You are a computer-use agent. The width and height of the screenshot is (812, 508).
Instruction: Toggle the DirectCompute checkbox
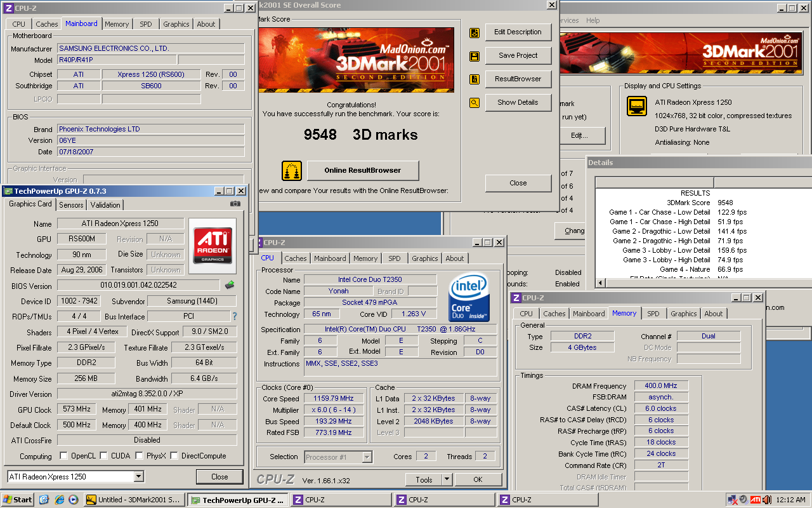coord(174,456)
